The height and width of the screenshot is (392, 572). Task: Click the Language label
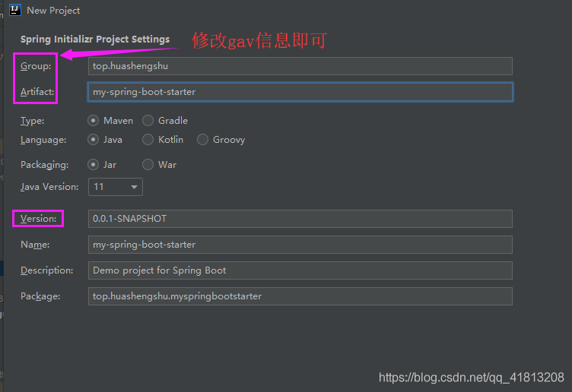43,140
